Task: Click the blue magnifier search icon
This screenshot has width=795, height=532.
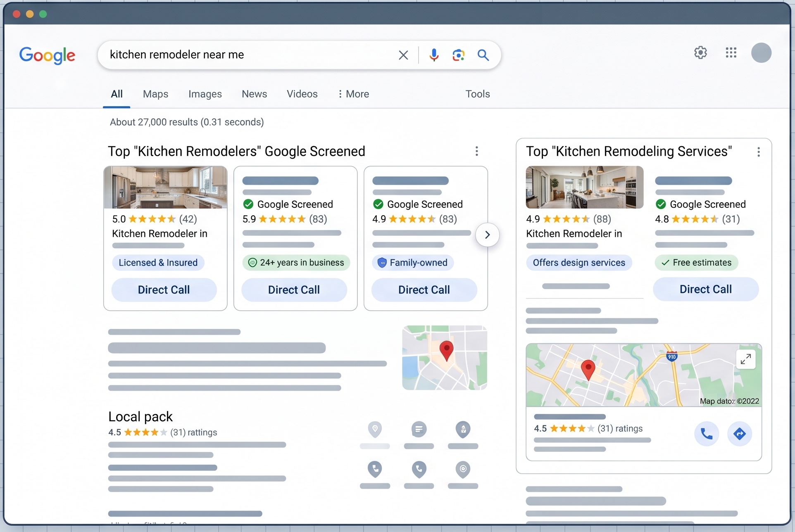Action: pyautogui.click(x=483, y=55)
